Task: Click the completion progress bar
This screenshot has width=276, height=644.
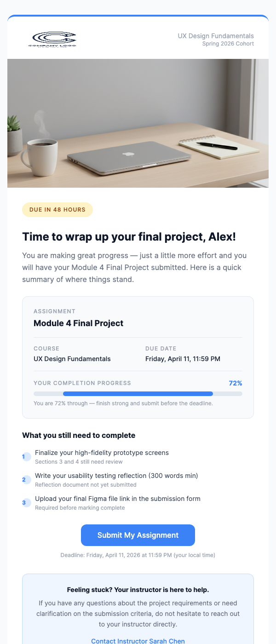Action: tap(138, 394)
